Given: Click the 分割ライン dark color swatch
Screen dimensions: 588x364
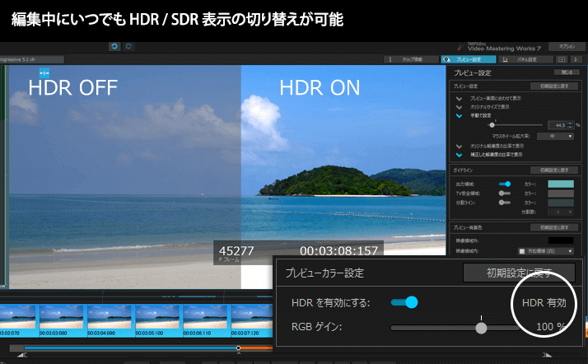Looking at the screenshot, I should pyautogui.click(x=561, y=203).
